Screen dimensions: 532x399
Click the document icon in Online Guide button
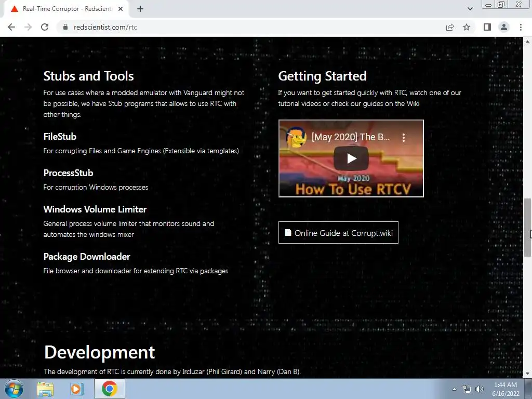click(x=288, y=233)
